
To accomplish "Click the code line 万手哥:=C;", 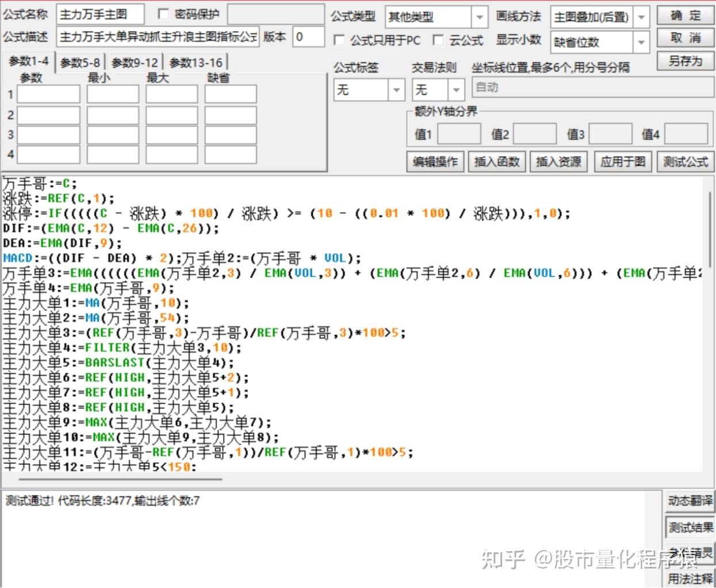I will [x=40, y=184].
